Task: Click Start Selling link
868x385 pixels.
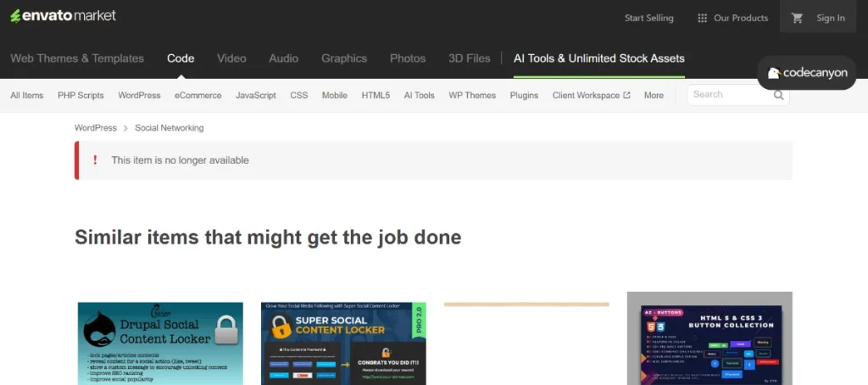Action: [648, 18]
